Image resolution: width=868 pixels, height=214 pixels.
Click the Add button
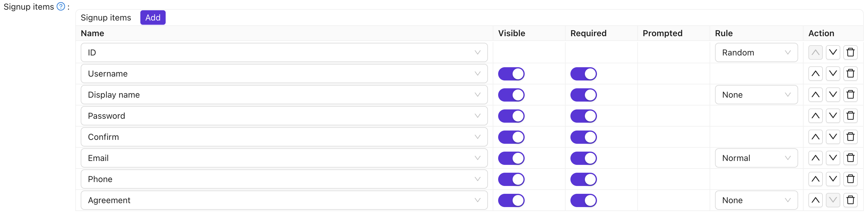[x=153, y=17]
